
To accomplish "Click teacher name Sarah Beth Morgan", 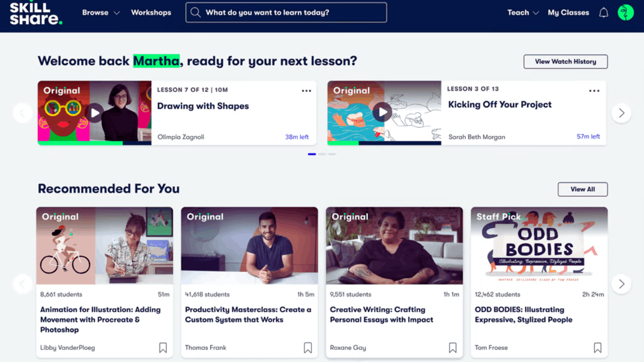I will pyautogui.click(x=476, y=137).
